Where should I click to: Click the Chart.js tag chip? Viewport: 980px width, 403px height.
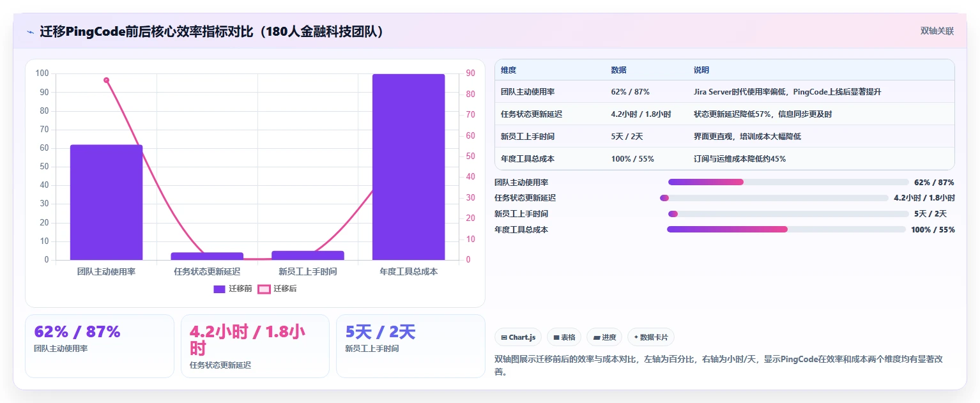518,337
